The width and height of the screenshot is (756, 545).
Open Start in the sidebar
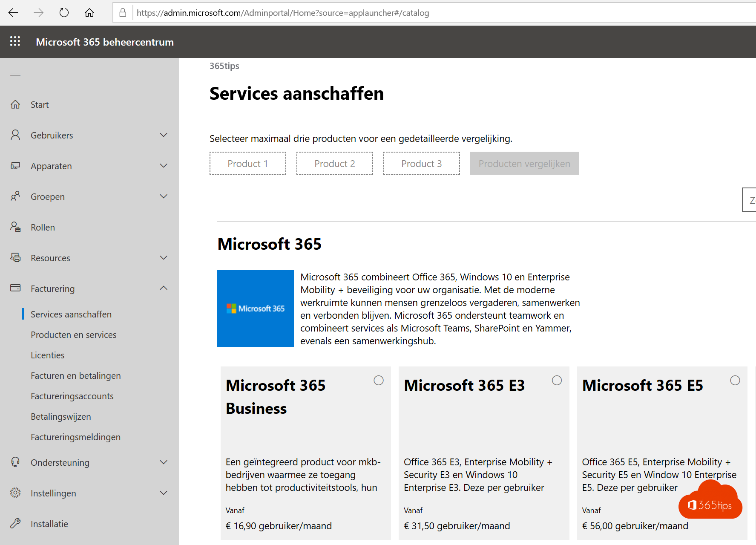[40, 105]
